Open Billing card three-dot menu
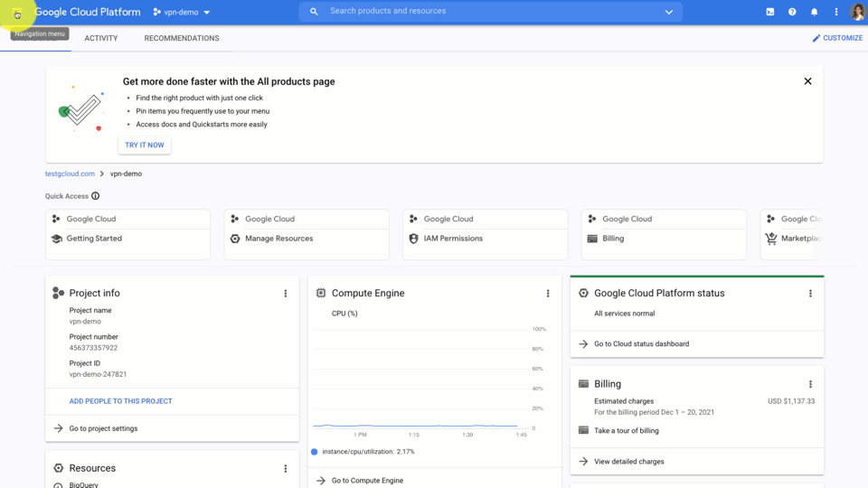This screenshot has height=488, width=868. click(810, 384)
